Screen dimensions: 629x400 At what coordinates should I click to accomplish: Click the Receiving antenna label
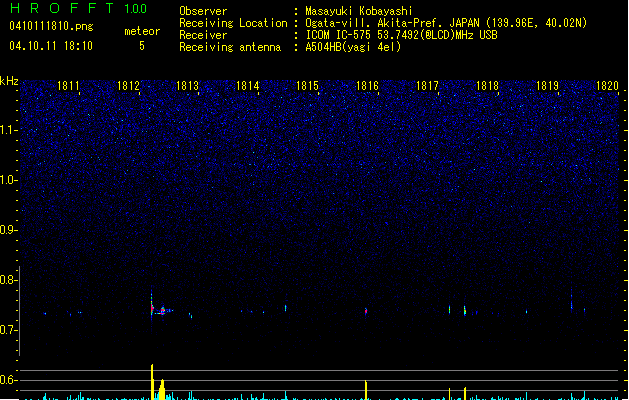(x=230, y=47)
